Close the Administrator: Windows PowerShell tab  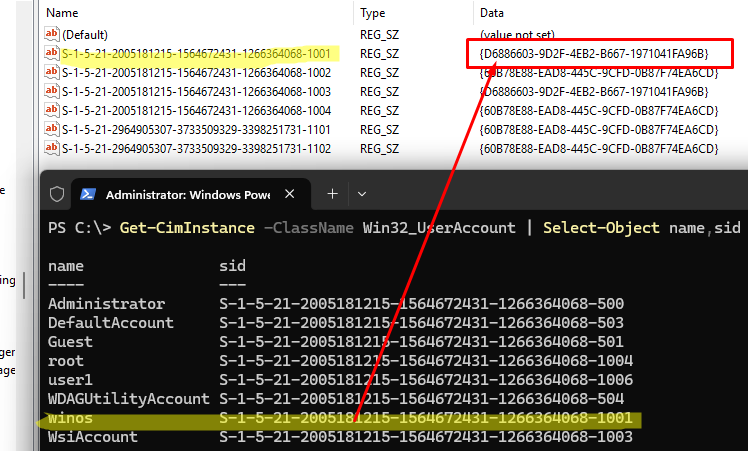tap(290, 194)
